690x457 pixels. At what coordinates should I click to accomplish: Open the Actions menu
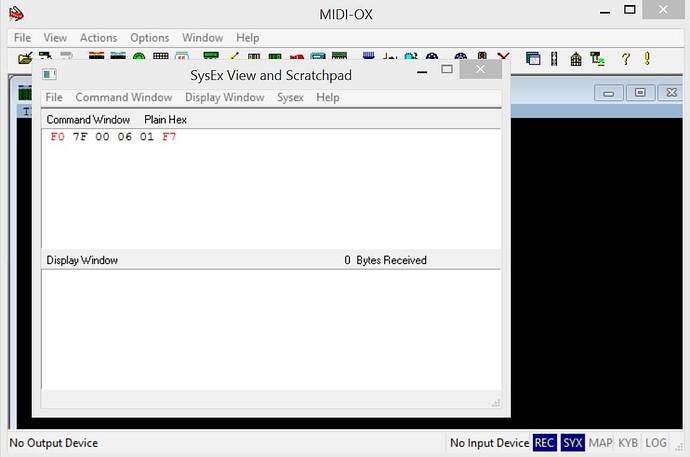99,38
